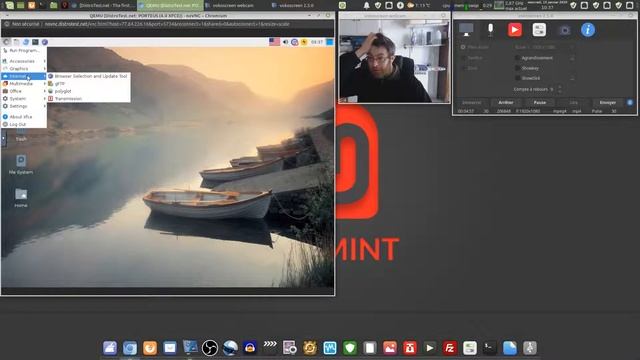
Task: Open FileZilla from the dock
Action: (x=449, y=348)
